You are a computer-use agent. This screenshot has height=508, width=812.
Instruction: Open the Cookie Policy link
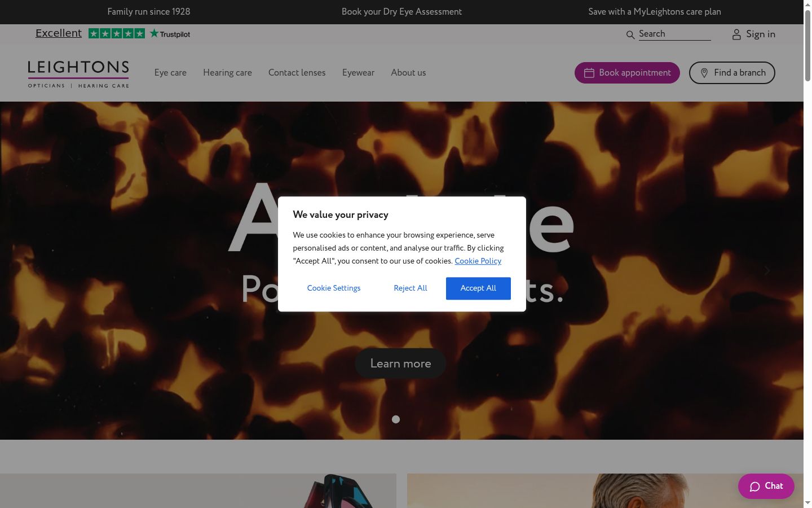(x=478, y=261)
